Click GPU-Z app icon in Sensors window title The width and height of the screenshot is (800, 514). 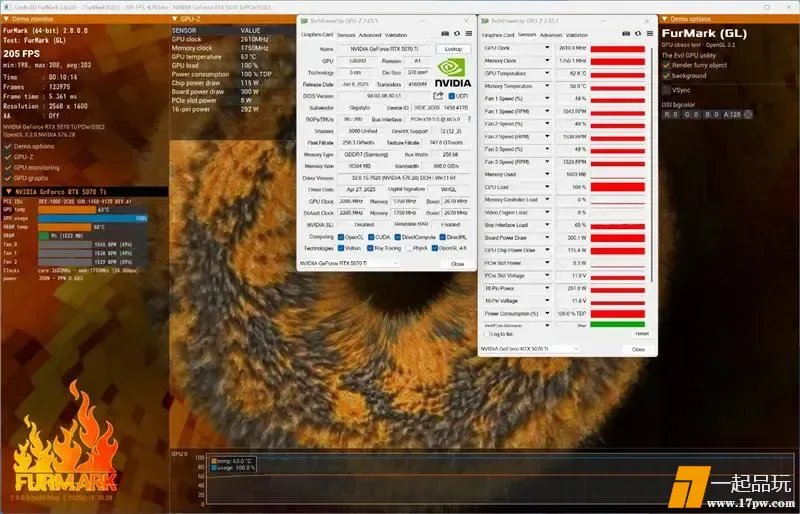tap(485, 21)
